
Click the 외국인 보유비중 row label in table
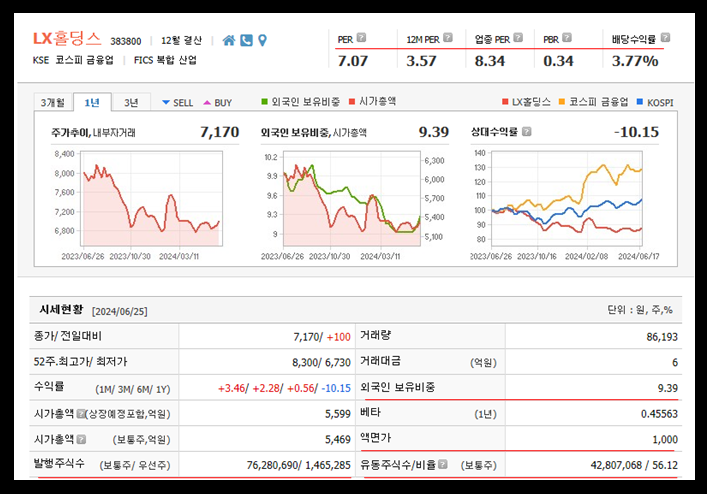pyautogui.click(x=397, y=387)
